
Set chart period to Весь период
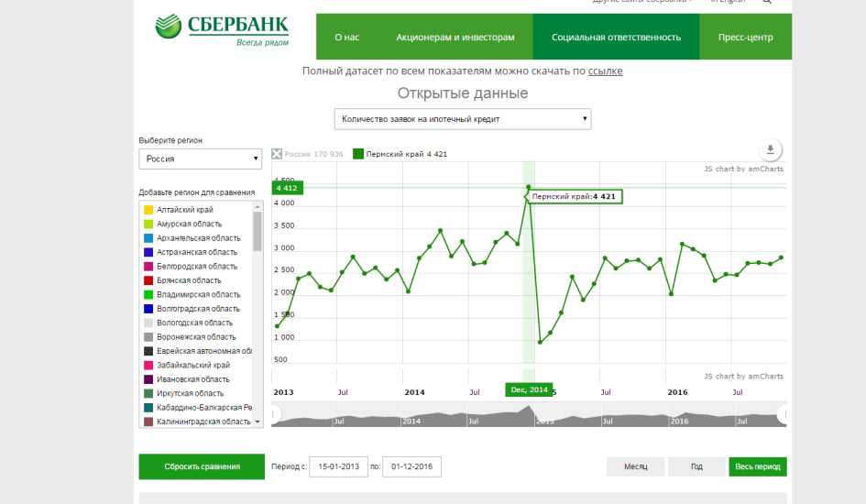(758, 466)
